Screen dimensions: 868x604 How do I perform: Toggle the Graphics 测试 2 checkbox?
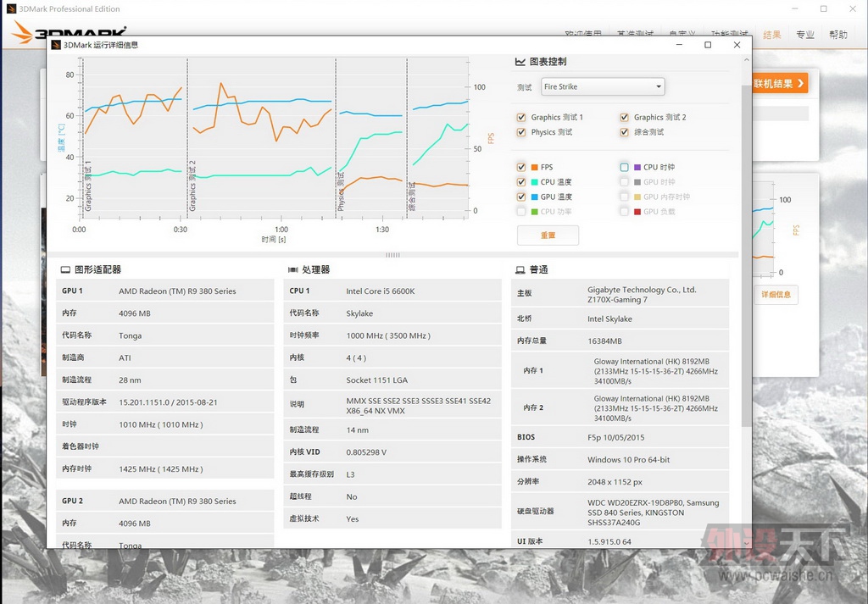[x=624, y=117]
